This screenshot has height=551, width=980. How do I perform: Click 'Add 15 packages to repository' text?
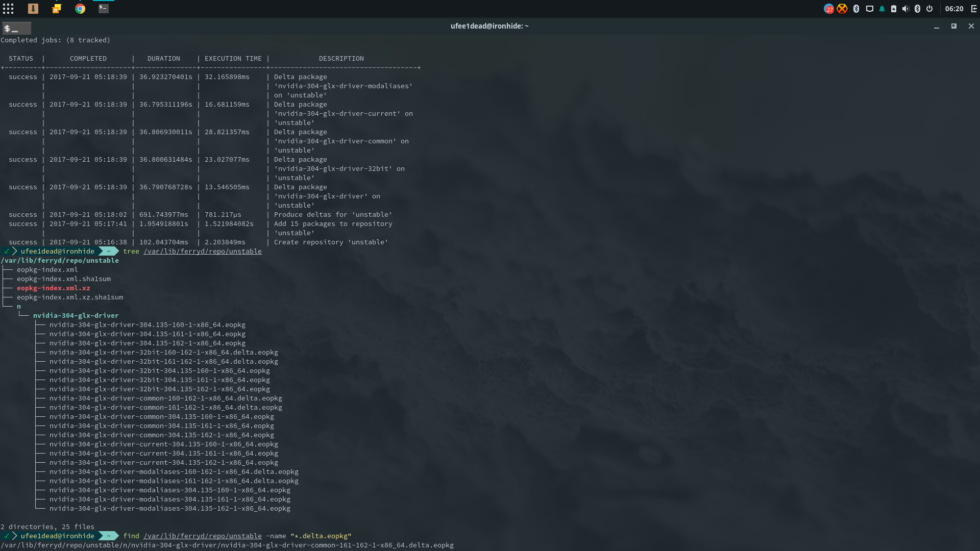click(333, 224)
